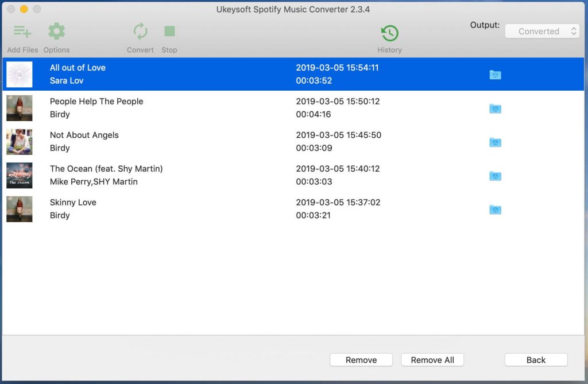This screenshot has height=384, width=588.
Task: Click The Ocean album cover thumbnail
Action: point(20,175)
